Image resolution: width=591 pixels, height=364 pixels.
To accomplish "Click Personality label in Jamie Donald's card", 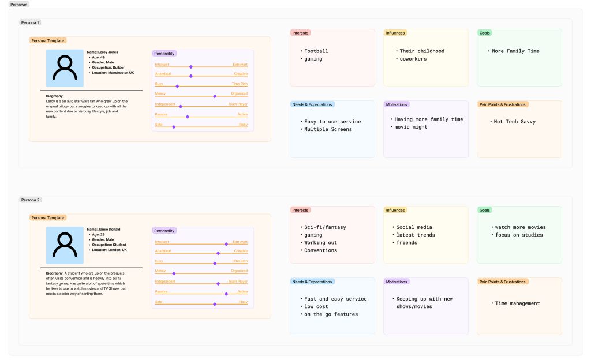I will pos(165,231).
